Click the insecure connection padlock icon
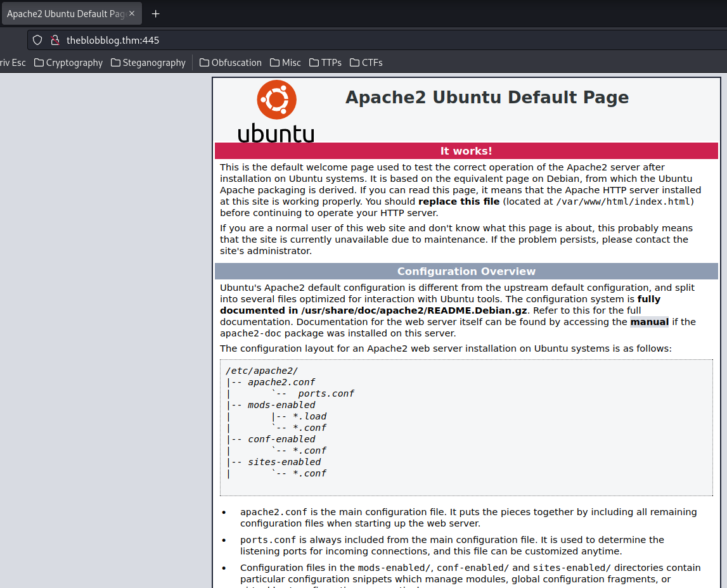727x588 pixels. point(55,41)
